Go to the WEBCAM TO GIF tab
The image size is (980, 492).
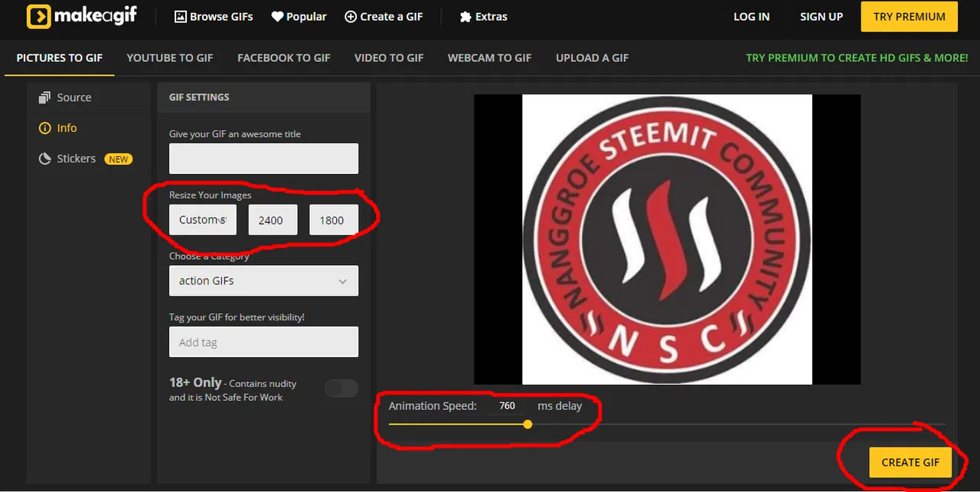point(489,57)
